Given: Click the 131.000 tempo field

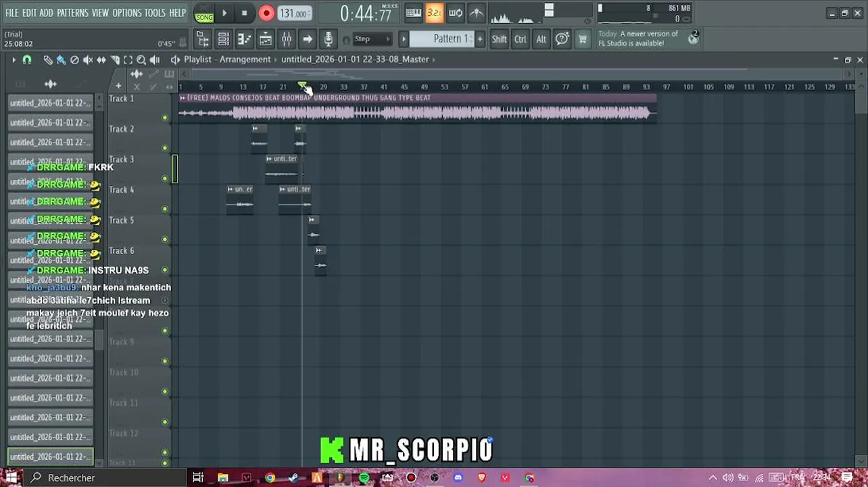Looking at the screenshot, I should [294, 14].
